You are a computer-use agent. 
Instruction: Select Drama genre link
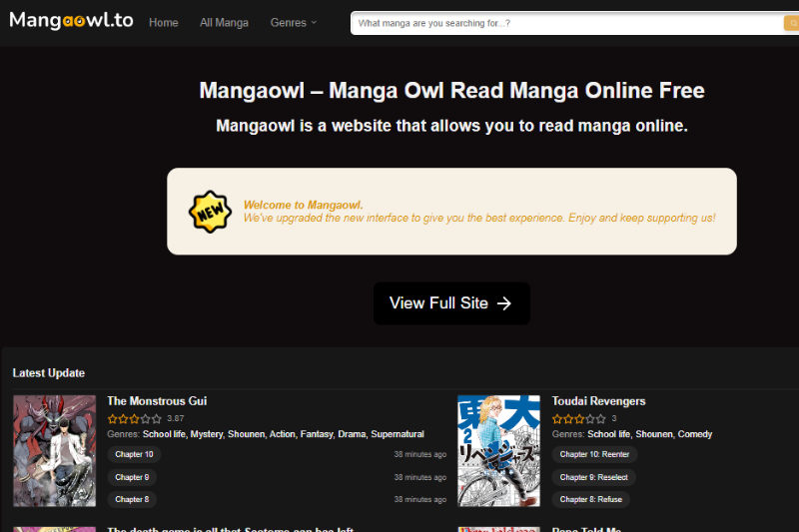352,434
